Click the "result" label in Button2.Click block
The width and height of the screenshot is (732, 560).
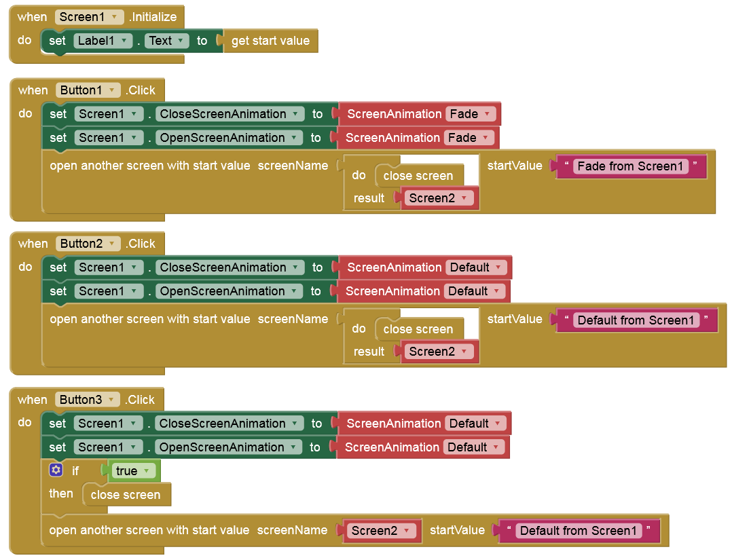[369, 352]
